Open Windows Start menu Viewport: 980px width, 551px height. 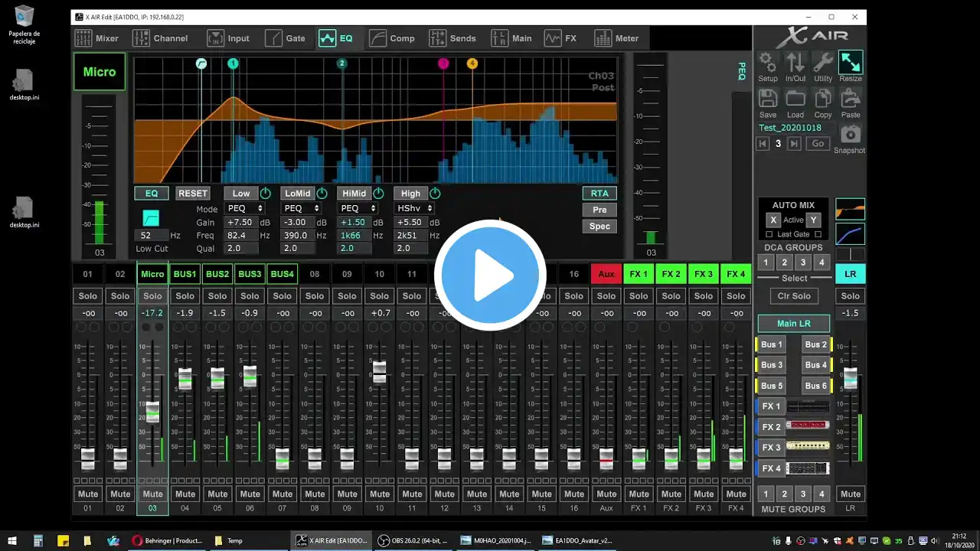[x=12, y=540]
